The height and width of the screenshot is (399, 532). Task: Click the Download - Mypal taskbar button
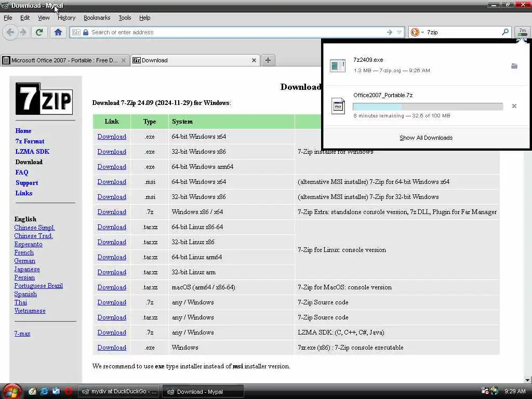(x=203, y=392)
